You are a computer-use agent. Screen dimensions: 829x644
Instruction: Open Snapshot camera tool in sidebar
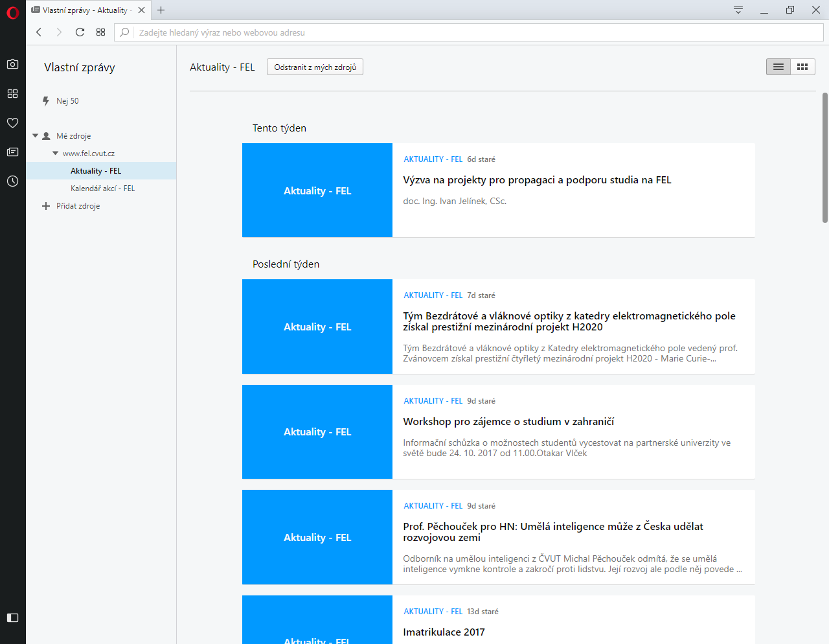click(12, 64)
